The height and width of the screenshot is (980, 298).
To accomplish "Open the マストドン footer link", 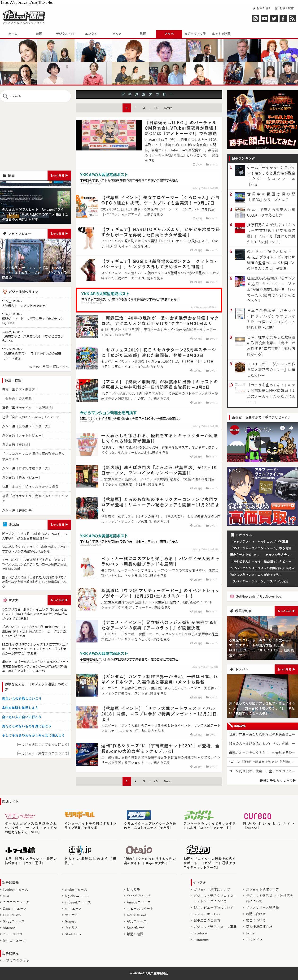I will [254, 940].
